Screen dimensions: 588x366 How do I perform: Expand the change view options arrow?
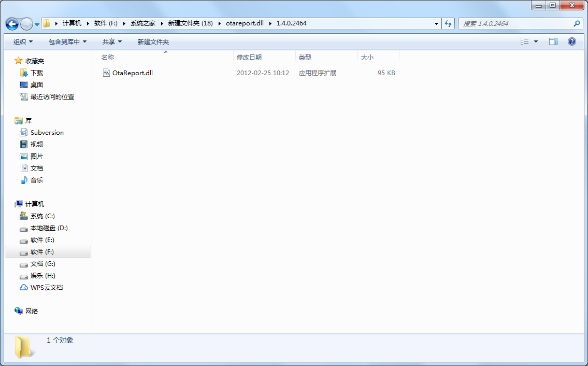[536, 41]
